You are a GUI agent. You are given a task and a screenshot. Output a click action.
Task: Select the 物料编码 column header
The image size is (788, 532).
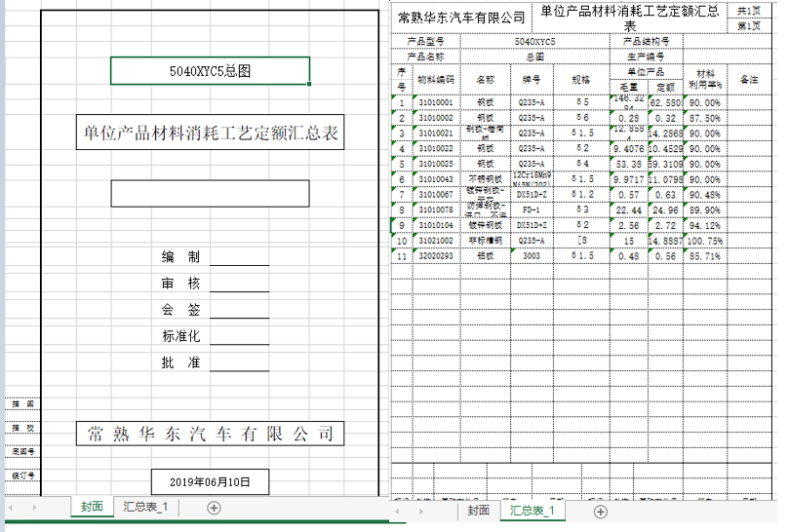436,80
